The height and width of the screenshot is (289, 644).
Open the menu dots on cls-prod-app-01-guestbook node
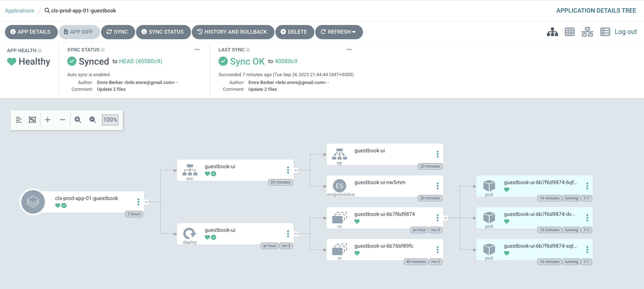tap(138, 202)
